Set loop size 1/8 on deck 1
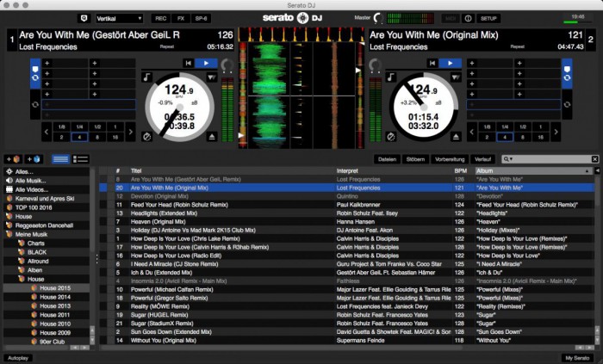 click(61, 126)
